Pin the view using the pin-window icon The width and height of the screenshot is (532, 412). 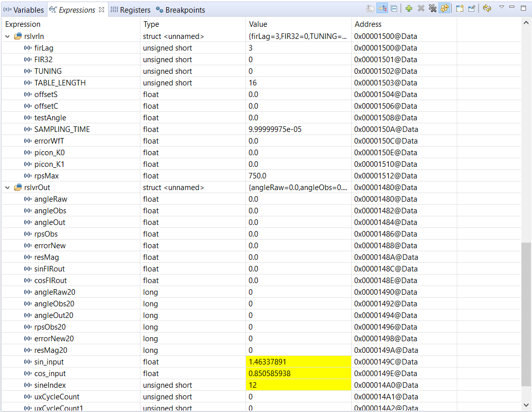click(472, 8)
